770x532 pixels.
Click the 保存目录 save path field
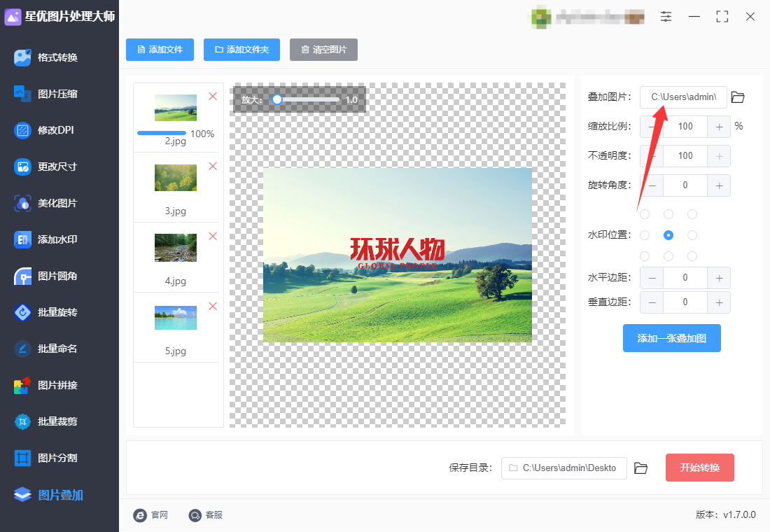point(563,468)
